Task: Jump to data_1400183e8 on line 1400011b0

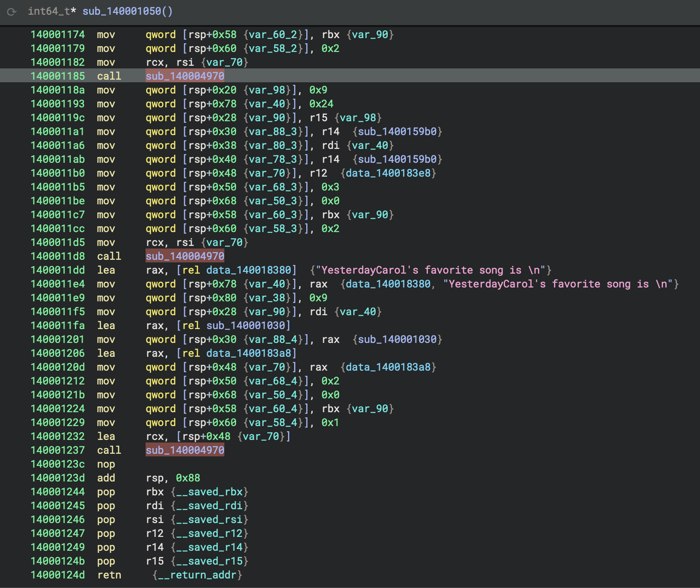Action: pos(388,173)
